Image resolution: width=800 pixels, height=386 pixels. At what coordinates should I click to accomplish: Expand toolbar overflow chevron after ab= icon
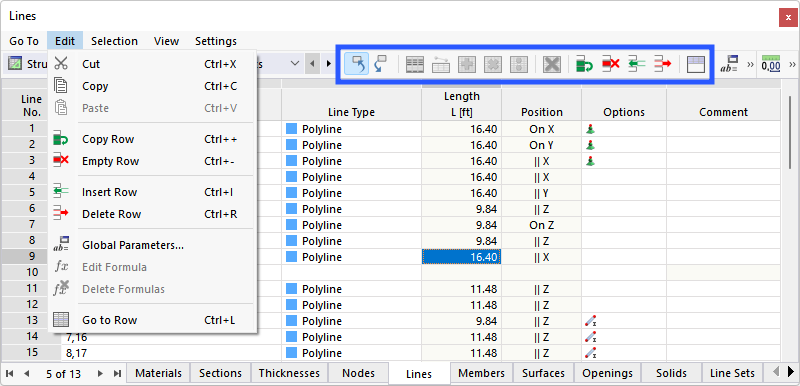click(x=750, y=64)
